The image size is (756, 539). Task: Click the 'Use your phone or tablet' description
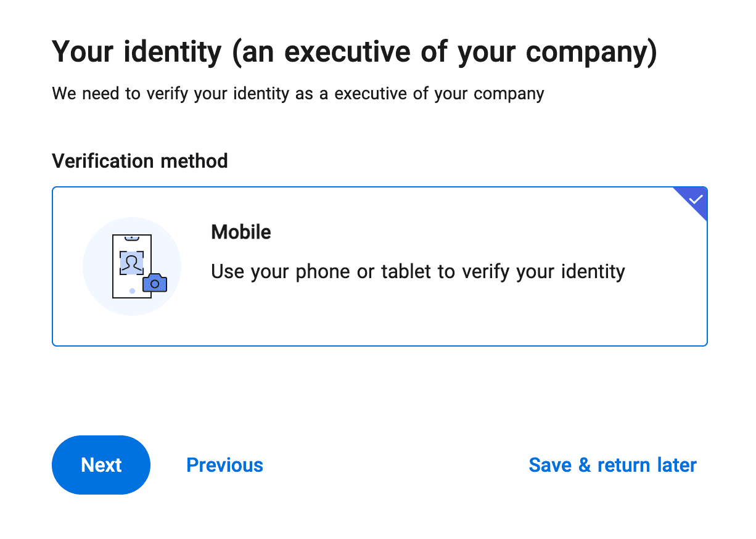point(417,271)
